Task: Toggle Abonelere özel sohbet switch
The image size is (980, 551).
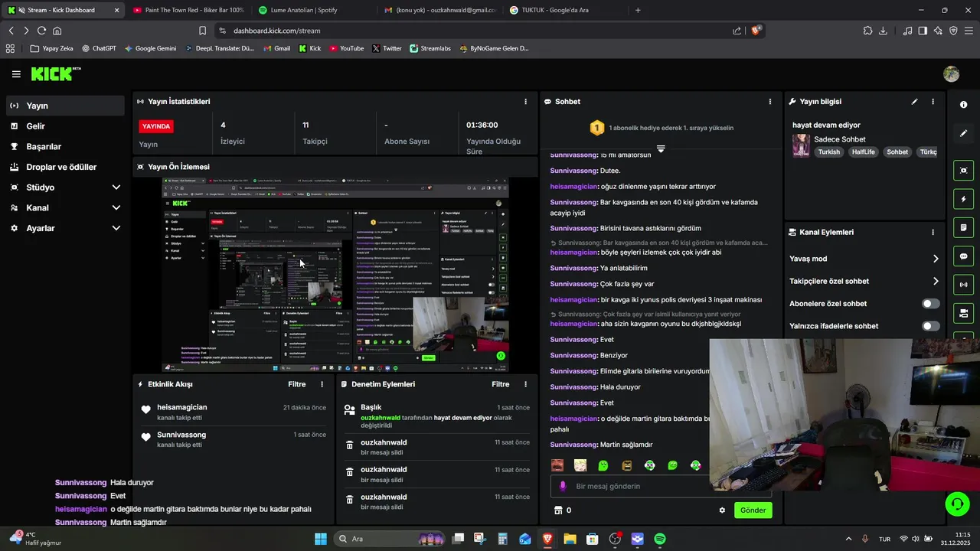Action: click(x=930, y=304)
